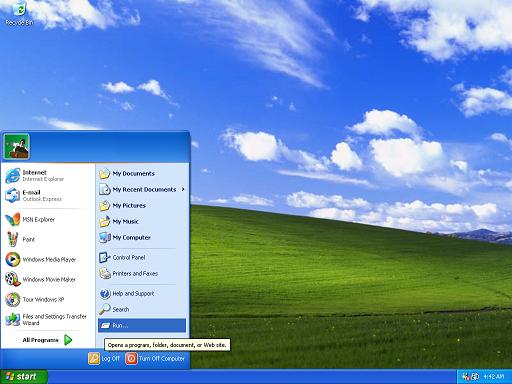The image size is (512, 384).
Task: Click Turn Off Computer button
Action: (x=155, y=359)
